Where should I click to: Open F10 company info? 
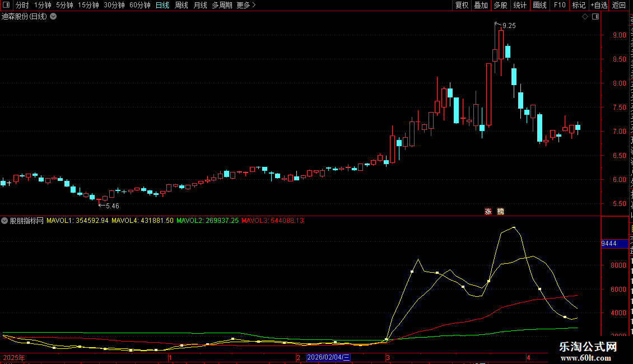point(560,5)
